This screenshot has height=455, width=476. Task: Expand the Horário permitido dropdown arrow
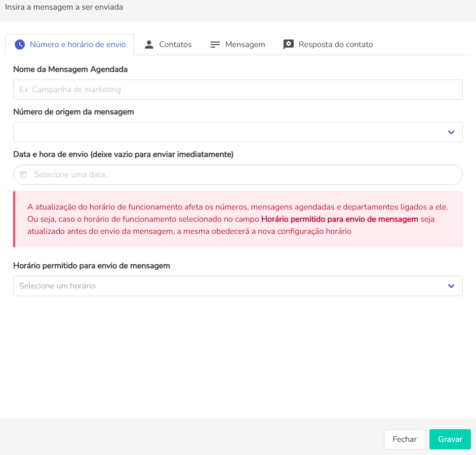coord(451,286)
